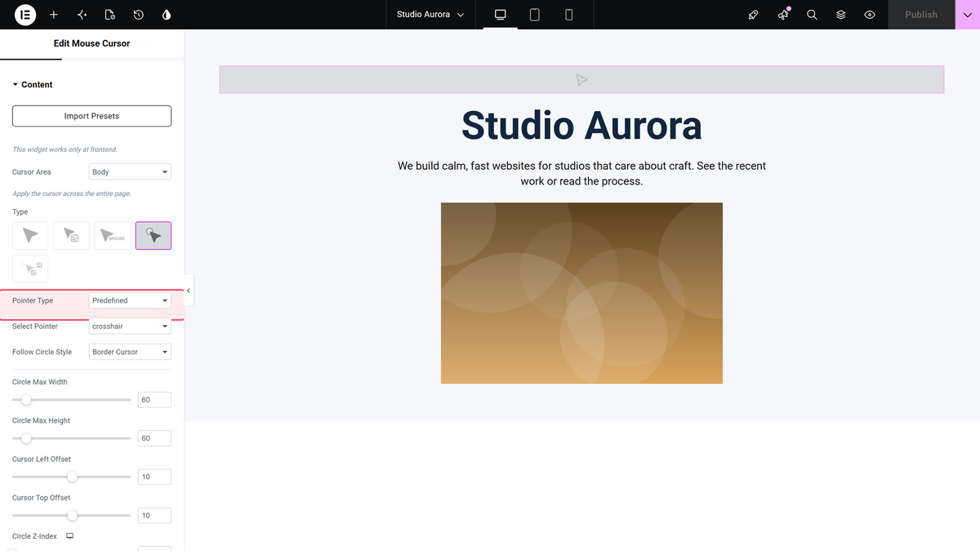980x551 pixels.
Task: Open Publish options arrow
Action: pyautogui.click(x=968, y=15)
